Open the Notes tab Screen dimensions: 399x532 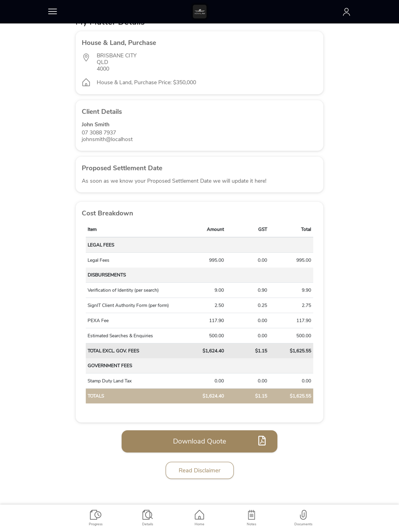(x=251, y=518)
